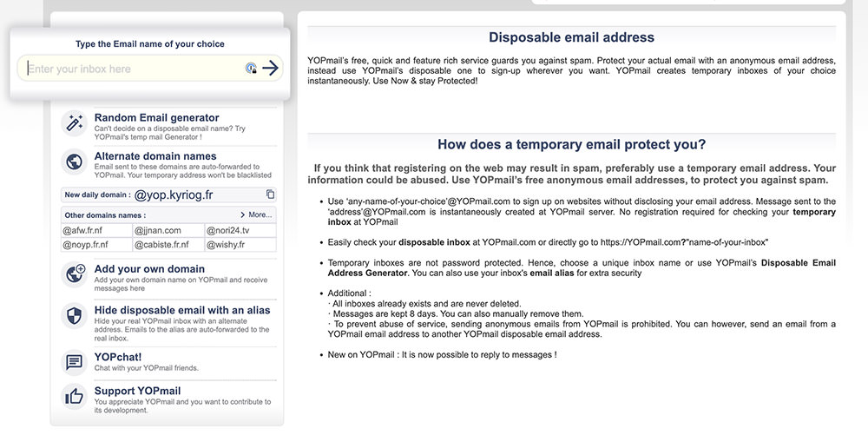Click 'Type the Email name of your choice' label
The image size is (868, 435).
click(150, 43)
